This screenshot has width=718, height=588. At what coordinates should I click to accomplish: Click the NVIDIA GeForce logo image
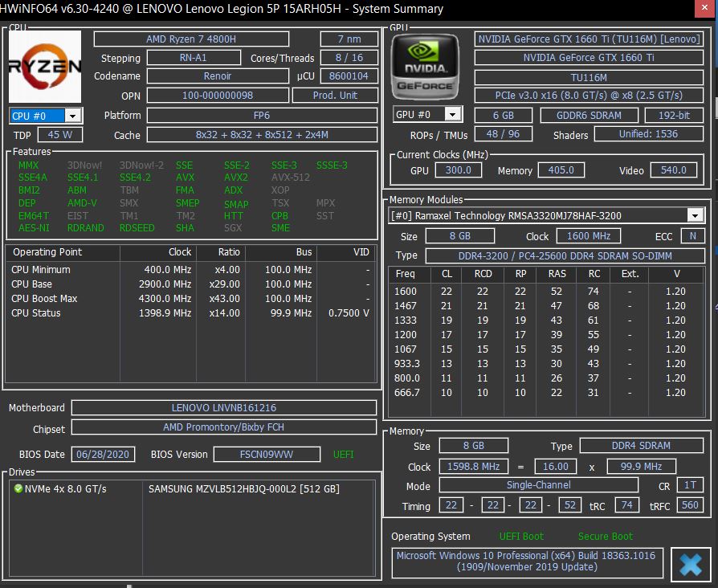[x=424, y=67]
